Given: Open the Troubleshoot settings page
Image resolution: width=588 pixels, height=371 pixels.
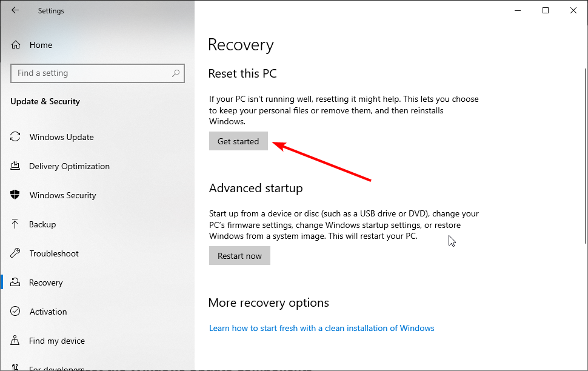Looking at the screenshot, I should 54,253.
